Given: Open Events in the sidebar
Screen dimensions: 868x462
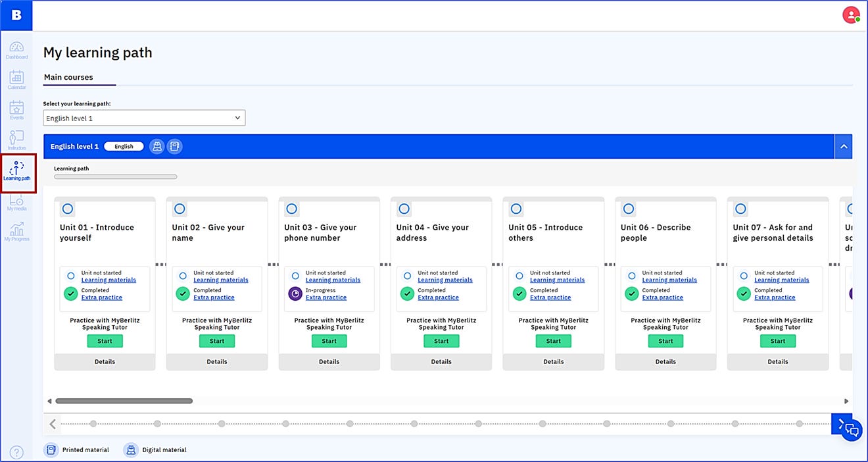Looking at the screenshot, I should click(x=17, y=111).
